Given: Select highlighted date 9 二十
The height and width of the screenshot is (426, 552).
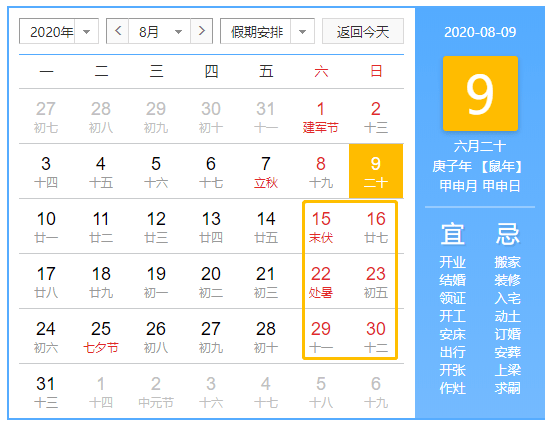Looking at the screenshot, I should tap(376, 171).
